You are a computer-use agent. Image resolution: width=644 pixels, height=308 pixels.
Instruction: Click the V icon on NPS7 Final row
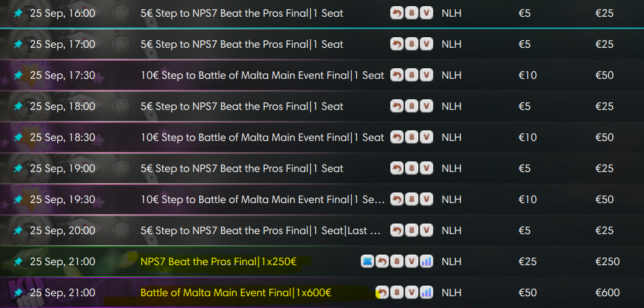[412, 261]
